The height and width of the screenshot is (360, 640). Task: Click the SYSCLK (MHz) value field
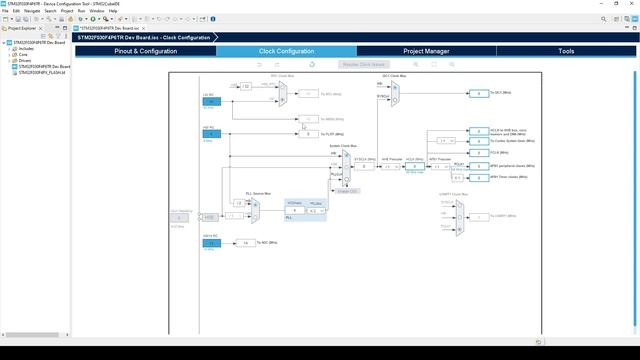pos(364,166)
